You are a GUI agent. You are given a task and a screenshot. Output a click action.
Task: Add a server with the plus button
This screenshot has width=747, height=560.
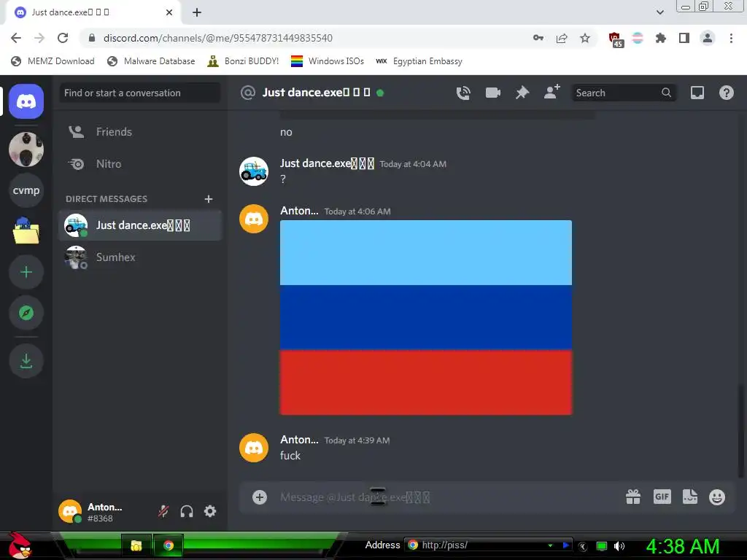(26, 272)
